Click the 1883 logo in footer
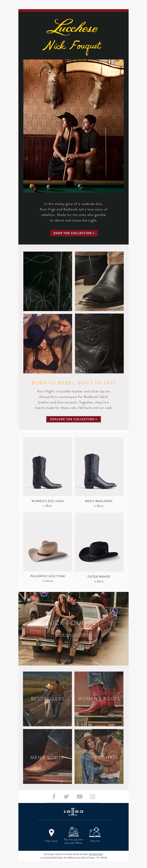 [x=73, y=812]
